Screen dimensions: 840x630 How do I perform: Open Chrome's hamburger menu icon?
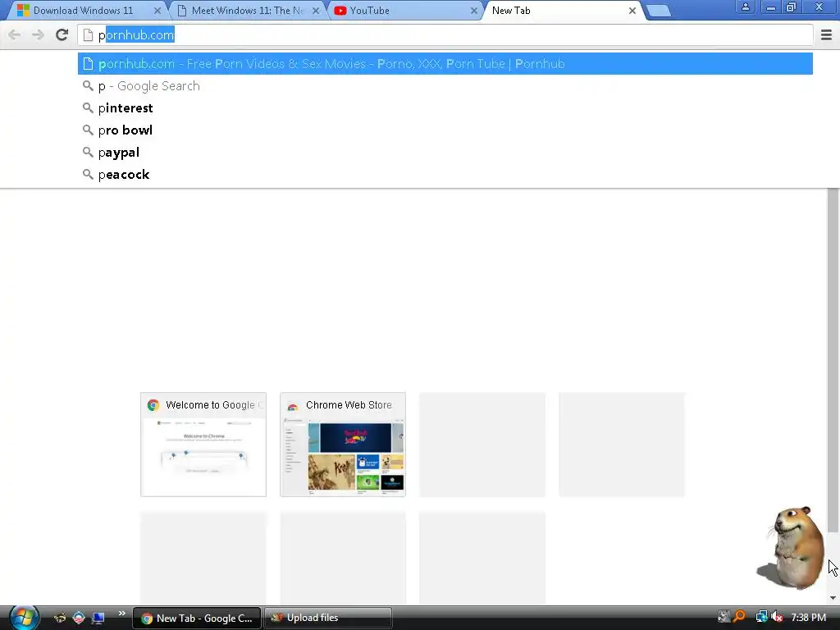826,34
